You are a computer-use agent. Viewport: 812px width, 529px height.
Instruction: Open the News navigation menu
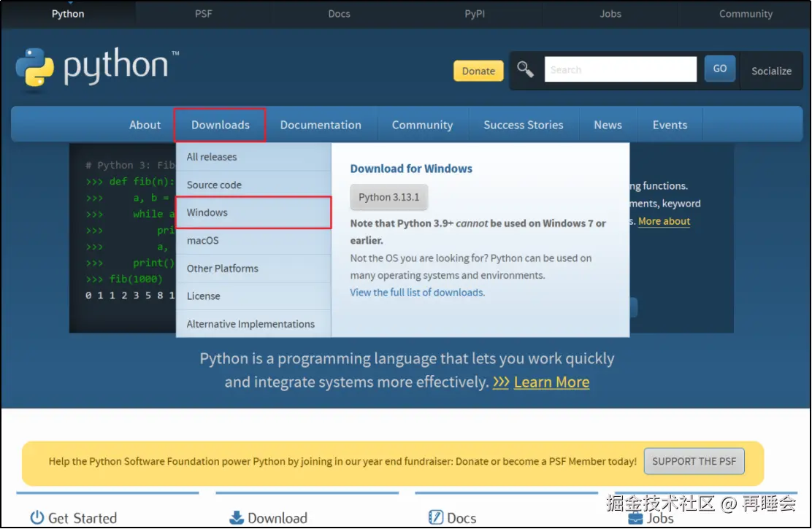[x=608, y=125]
